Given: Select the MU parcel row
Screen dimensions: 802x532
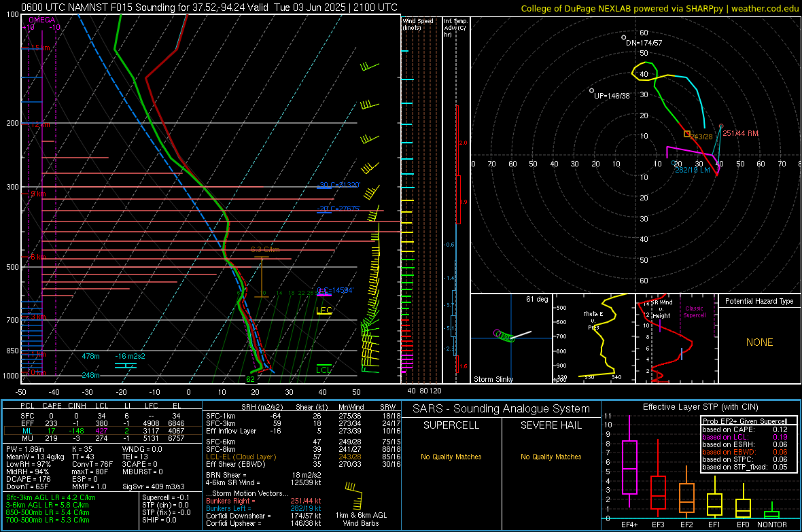Looking at the screenshot, I should pyautogui.click(x=102, y=438).
